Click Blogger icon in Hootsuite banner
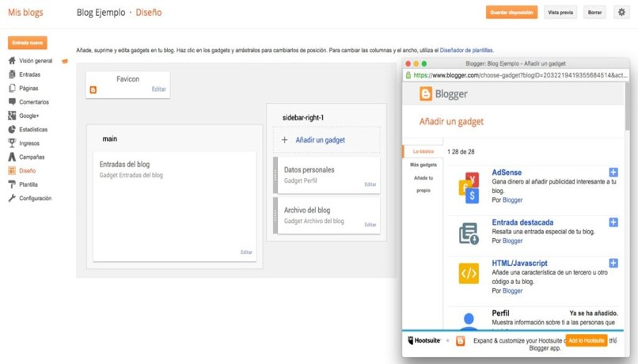 tap(460, 341)
